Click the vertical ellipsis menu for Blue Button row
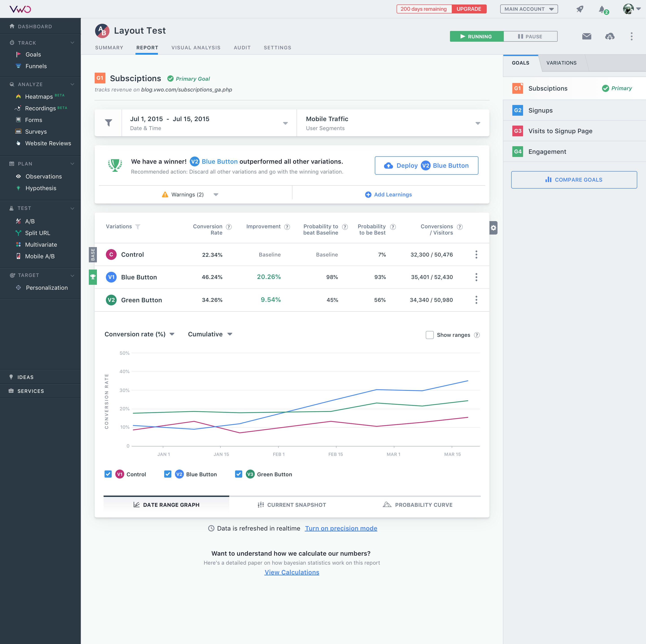 pos(477,276)
